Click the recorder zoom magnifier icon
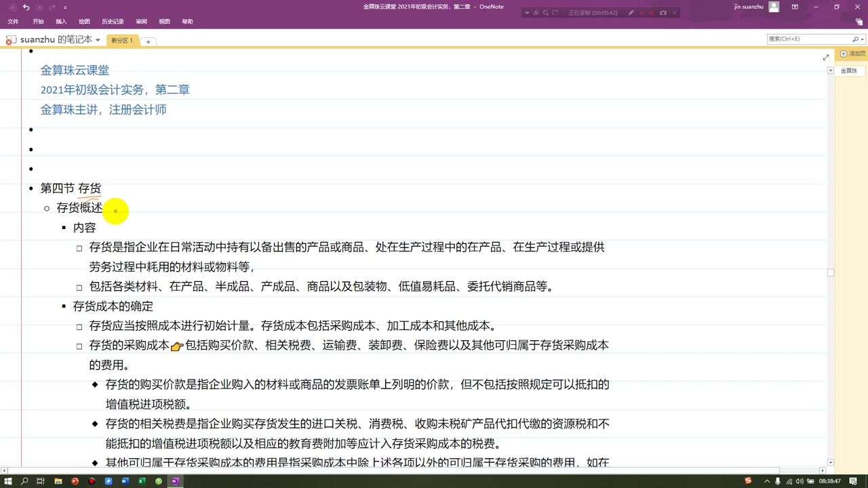This screenshot has width=868, height=488. [x=545, y=13]
